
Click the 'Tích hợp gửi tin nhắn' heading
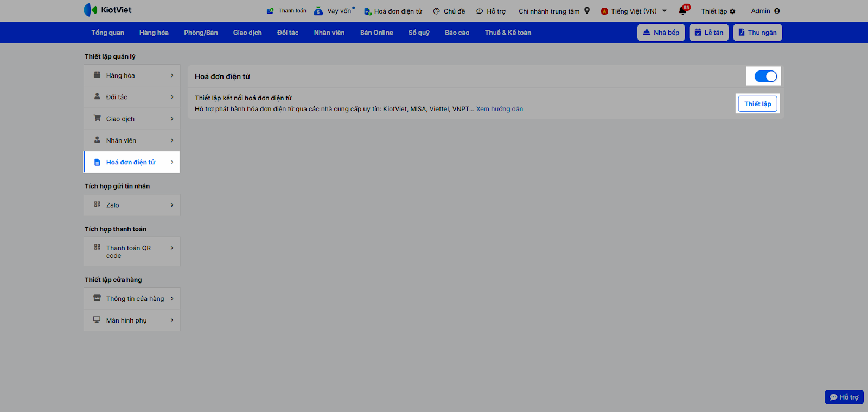[x=117, y=186]
